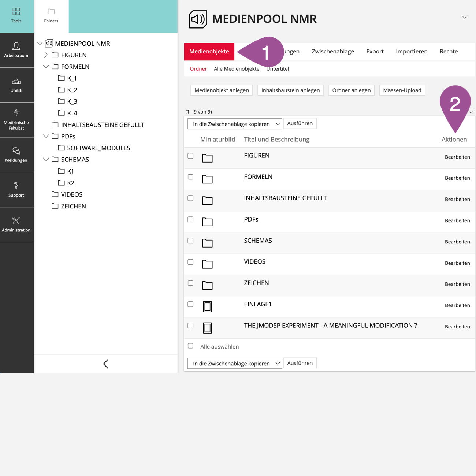Enable the Alle auswählen checkbox
The width and height of the screenshot is (476, 476).
point(190,346)
